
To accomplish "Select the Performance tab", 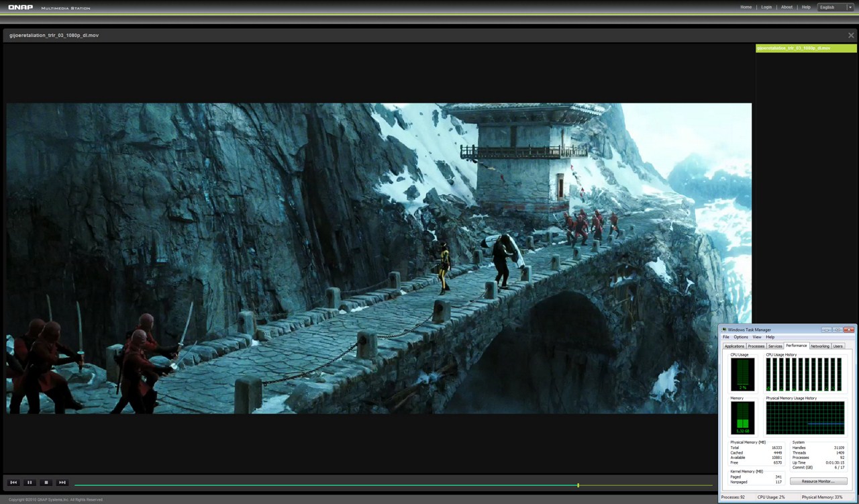I will coord(797,346).
